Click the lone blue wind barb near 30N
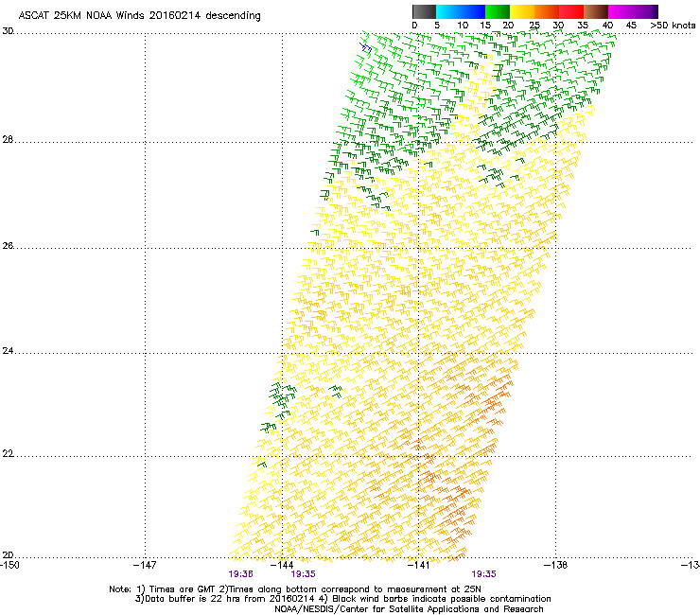This screenshot has width=700, height=615. [366, 47]
